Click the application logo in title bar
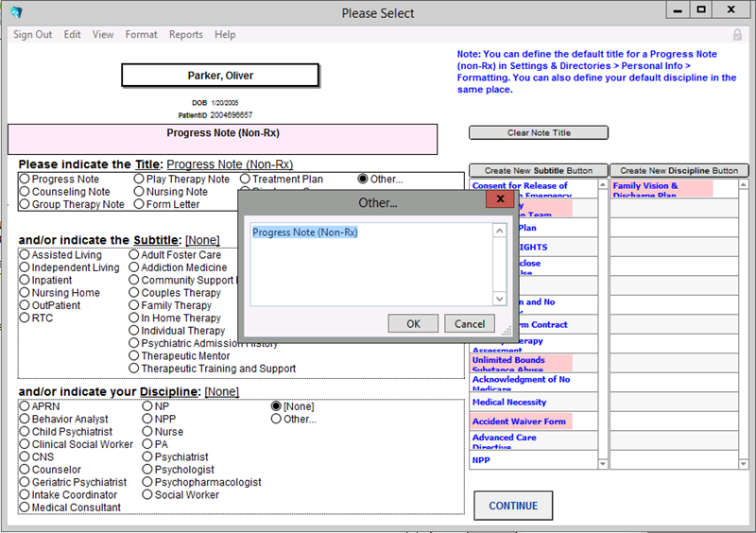Screen dimensions: 756x533 (x=15, y=12)
